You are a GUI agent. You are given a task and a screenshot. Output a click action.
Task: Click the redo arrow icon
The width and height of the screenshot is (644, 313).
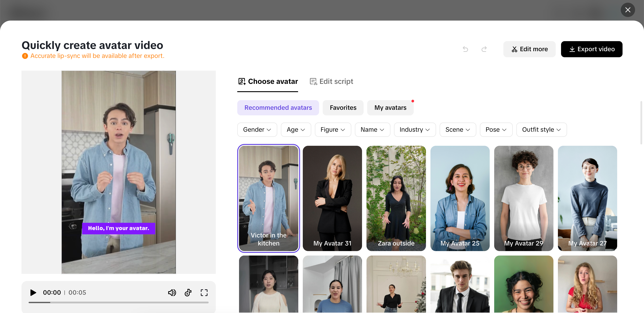click(x=484, y=49)
